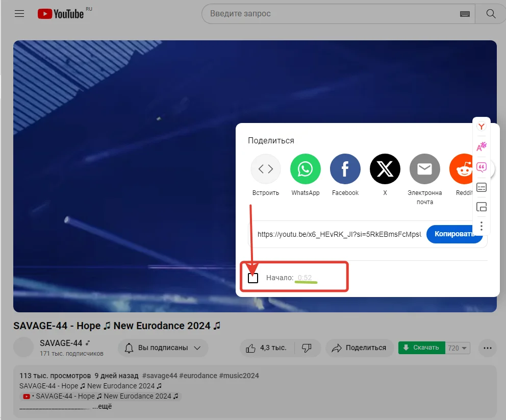Go to YouTube home via logo
This screenshot has width=506, height=420.
coord(61,14)
